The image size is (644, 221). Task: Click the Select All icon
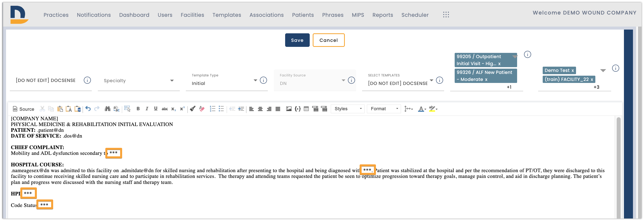[x=127, y=109]
